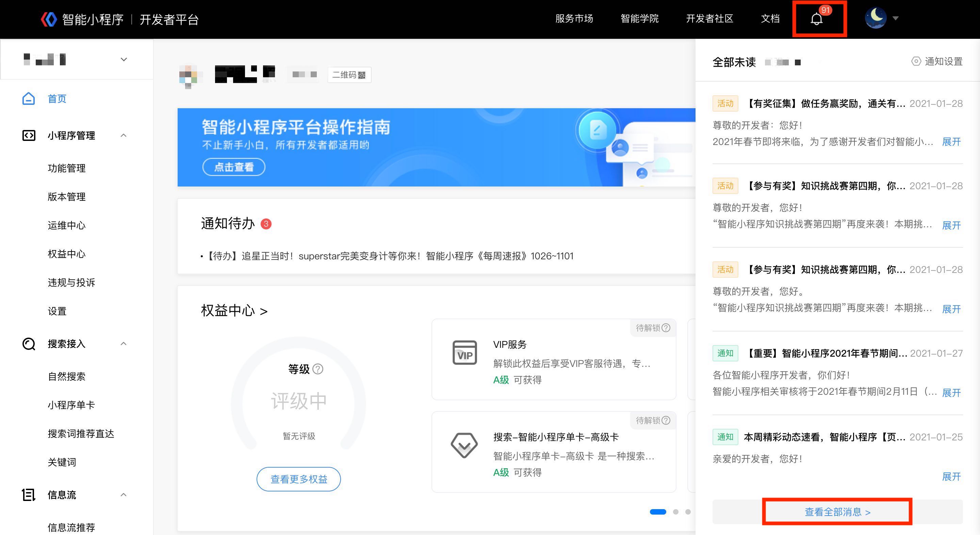Open the notification bell icon

pyautogui.click(x=816, y=19)
